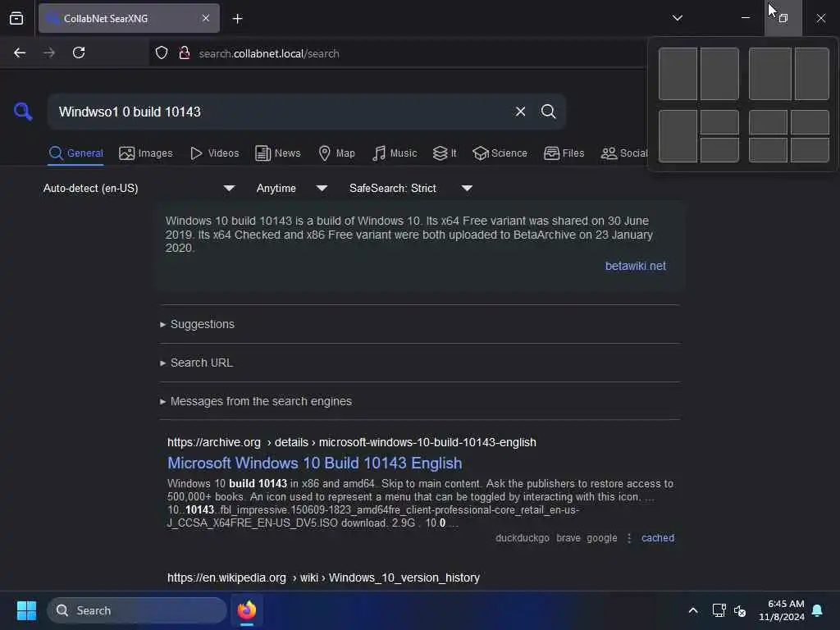This screenshot has height=630, width=840.
Task: Click the Firefox icon in the taskbar
Action: (247, 610)
